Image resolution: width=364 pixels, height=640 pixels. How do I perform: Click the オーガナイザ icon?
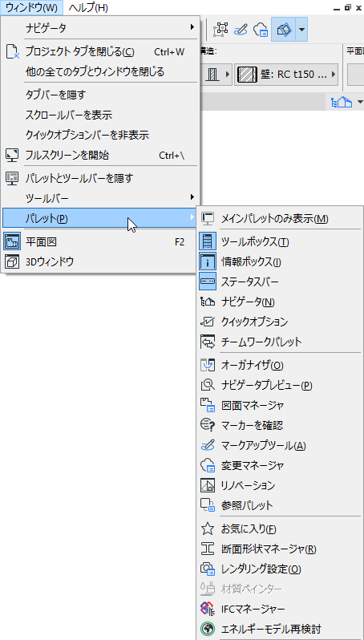pos(208,364)
